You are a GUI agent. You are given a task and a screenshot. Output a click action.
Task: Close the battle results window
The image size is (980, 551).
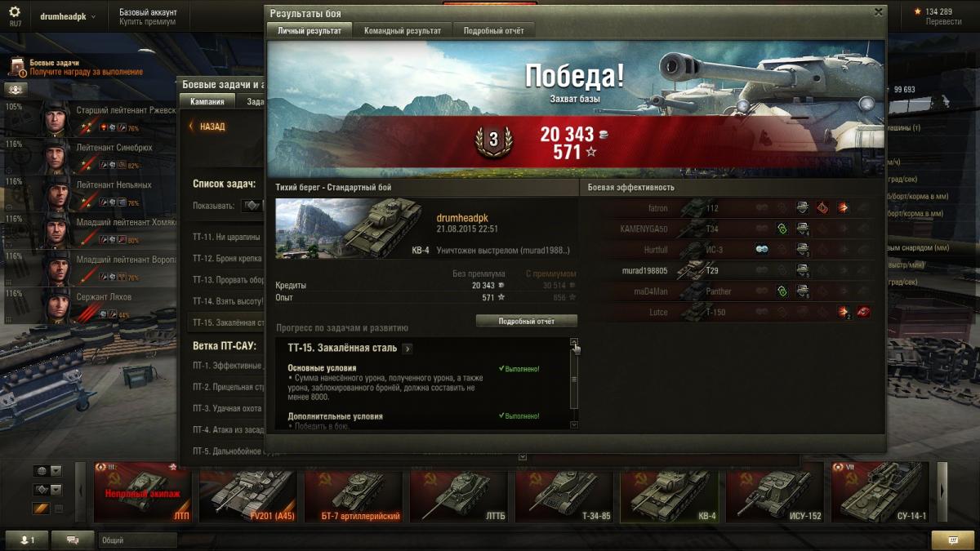[878, 12]
